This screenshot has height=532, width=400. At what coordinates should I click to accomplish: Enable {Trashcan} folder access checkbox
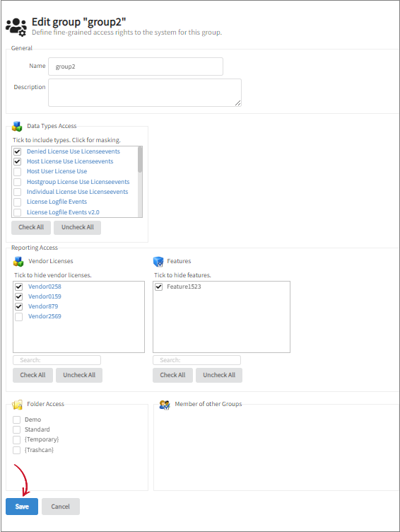[x=17, y=450]
